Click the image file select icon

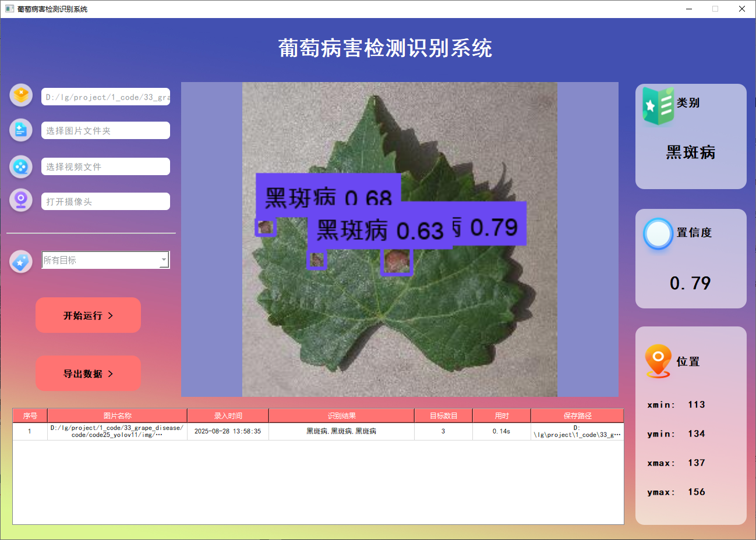(21, 95)
